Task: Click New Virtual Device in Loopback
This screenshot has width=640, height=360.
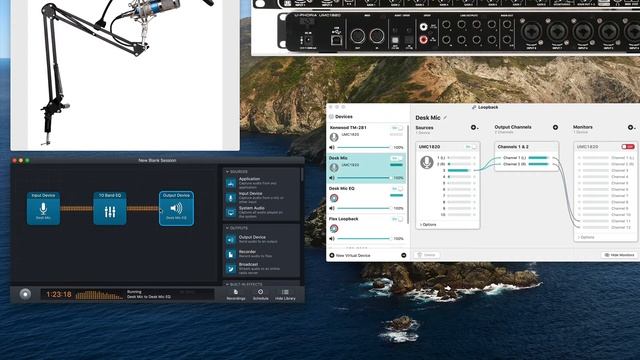Action: [350, 255]
